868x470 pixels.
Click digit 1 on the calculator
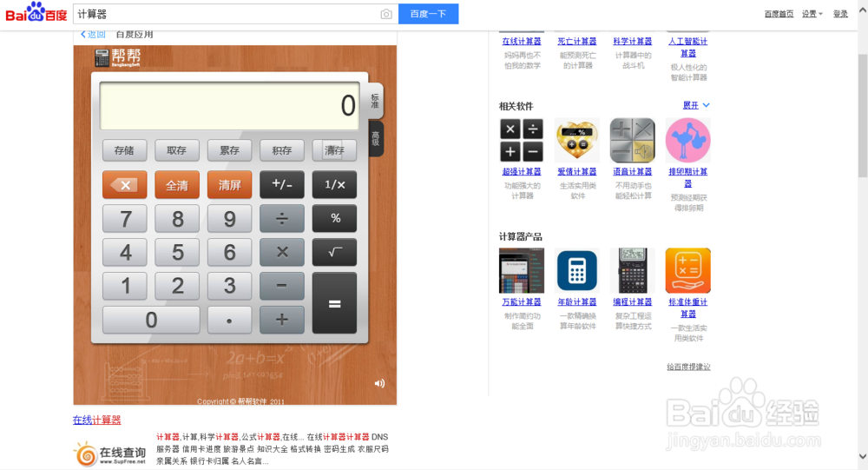pyautogui.click(x=124, y=286)
